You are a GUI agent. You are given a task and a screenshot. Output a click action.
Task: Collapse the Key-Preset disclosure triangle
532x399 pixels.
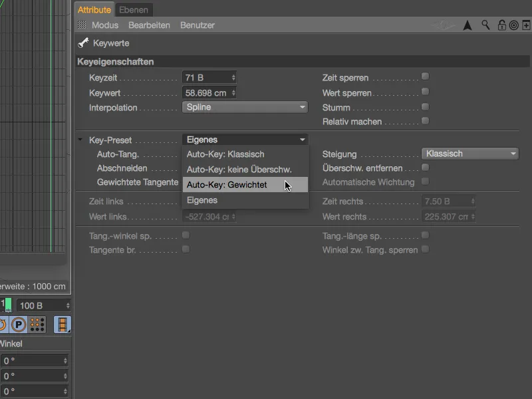80,140
